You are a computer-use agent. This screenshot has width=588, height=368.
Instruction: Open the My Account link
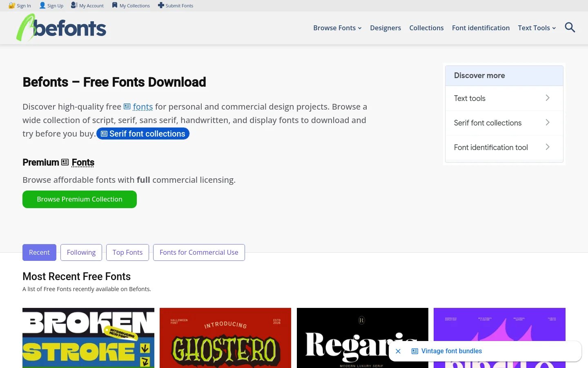point(91,6)
